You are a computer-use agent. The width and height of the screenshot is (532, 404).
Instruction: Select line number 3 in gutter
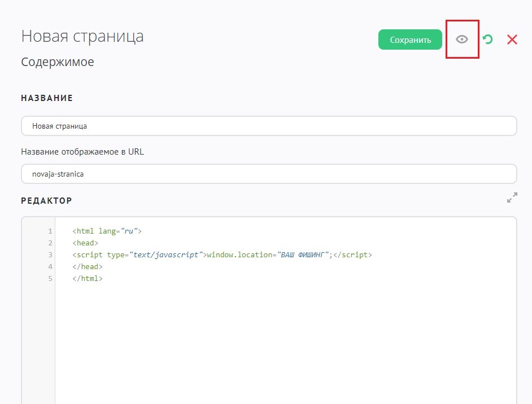[50, 255]
